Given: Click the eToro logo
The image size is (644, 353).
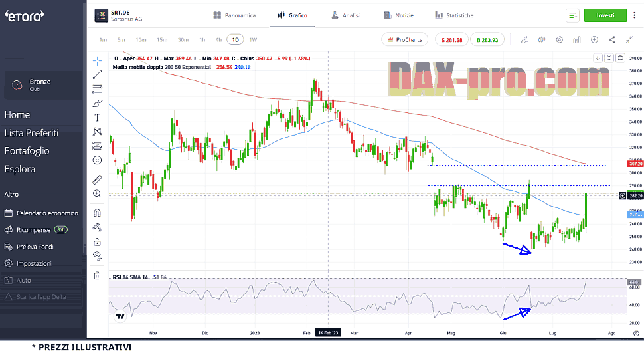Looking at the screenshot, I should click(24, 16).
